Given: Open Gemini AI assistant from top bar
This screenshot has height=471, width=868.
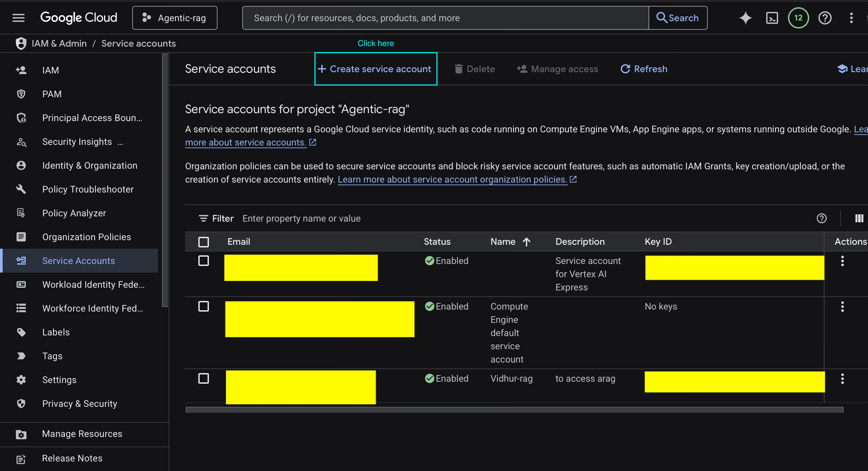Looking at the screenshot, I should pyautogui.click(x=745, y=18).
